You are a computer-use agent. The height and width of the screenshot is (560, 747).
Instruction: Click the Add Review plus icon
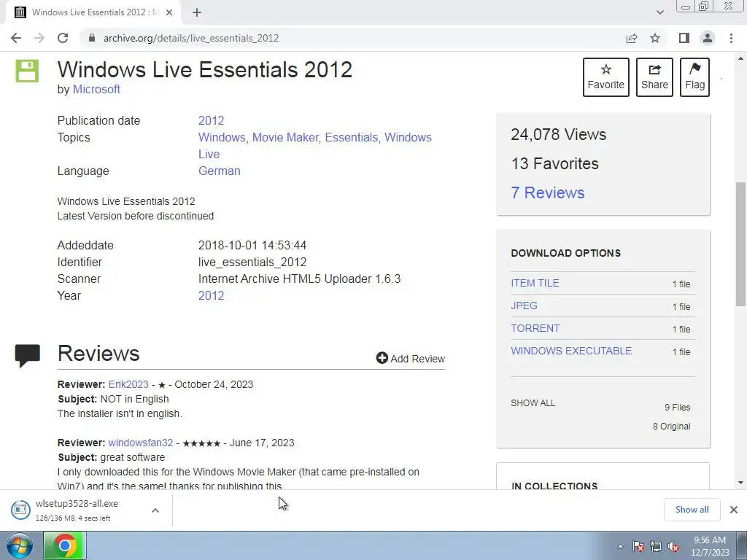382,358
